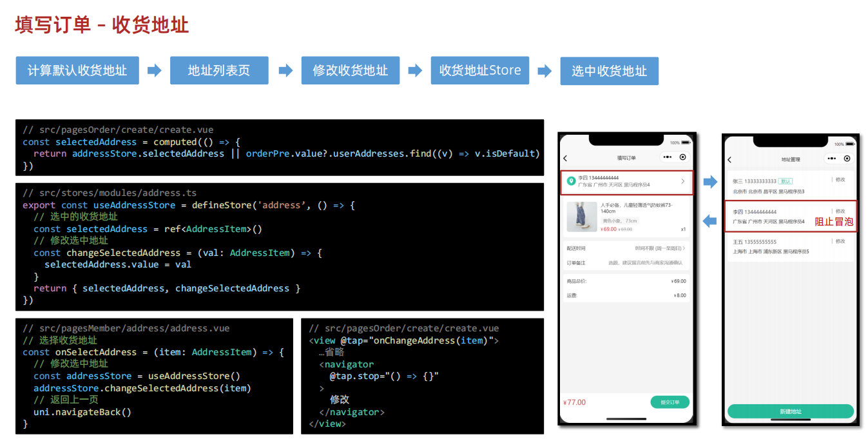Screen dimensions: 868x439
Task: Click the <view @tap="onChangeAddress(item)"> line
Action: click(404, 340)
